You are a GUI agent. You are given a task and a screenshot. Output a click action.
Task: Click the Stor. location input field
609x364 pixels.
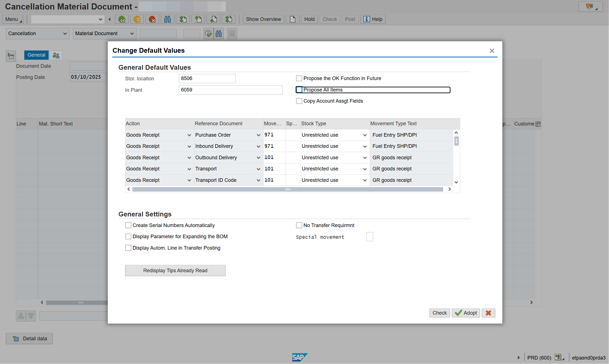207,78
